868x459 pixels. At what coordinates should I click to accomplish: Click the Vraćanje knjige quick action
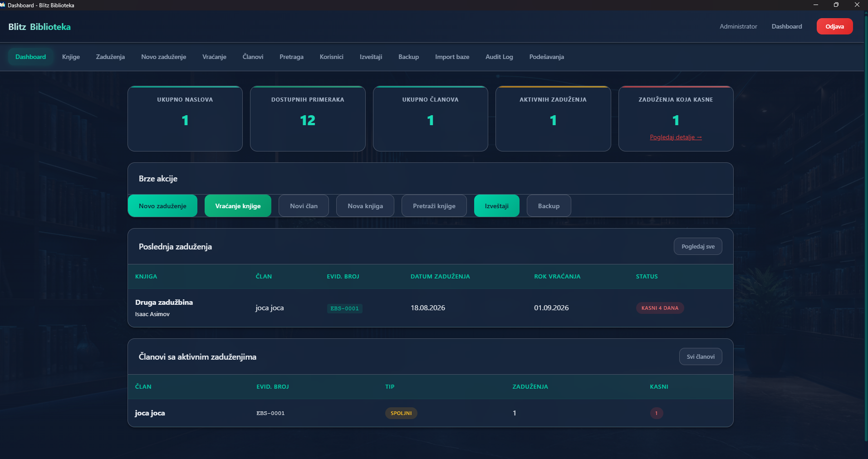click(238, 206)
